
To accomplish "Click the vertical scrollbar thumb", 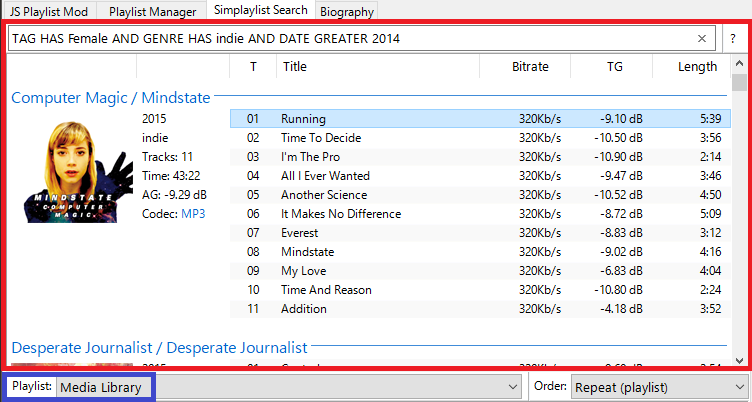I will (739, 83).
